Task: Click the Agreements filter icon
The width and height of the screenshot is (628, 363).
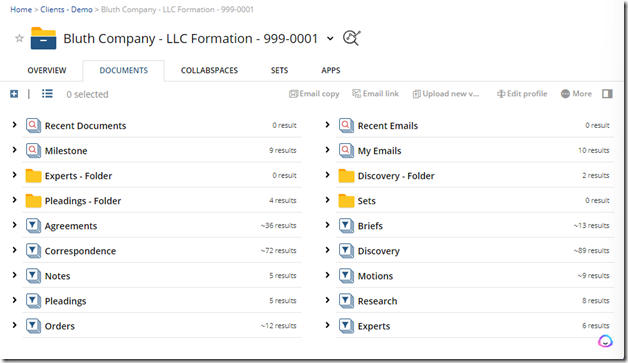Action: tap(33, 226)
